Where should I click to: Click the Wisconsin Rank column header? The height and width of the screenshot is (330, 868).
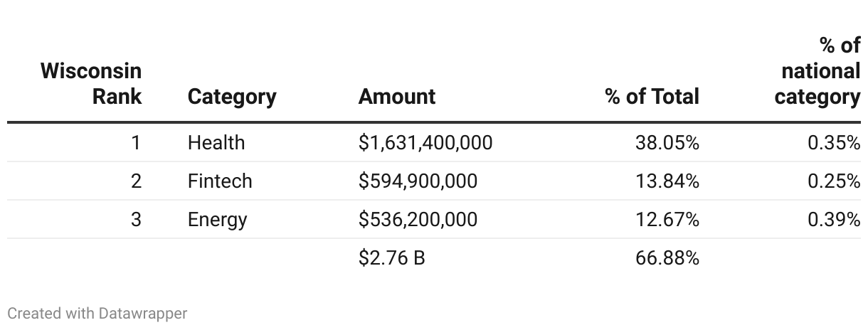click(x=91, y=83)
